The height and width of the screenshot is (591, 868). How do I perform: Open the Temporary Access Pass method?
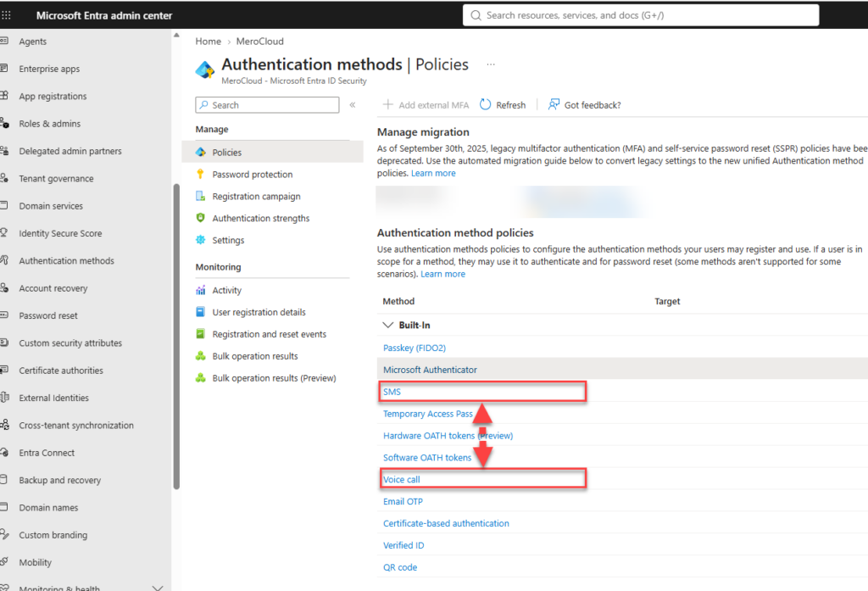pyautogui.click(x=428, y=414)
